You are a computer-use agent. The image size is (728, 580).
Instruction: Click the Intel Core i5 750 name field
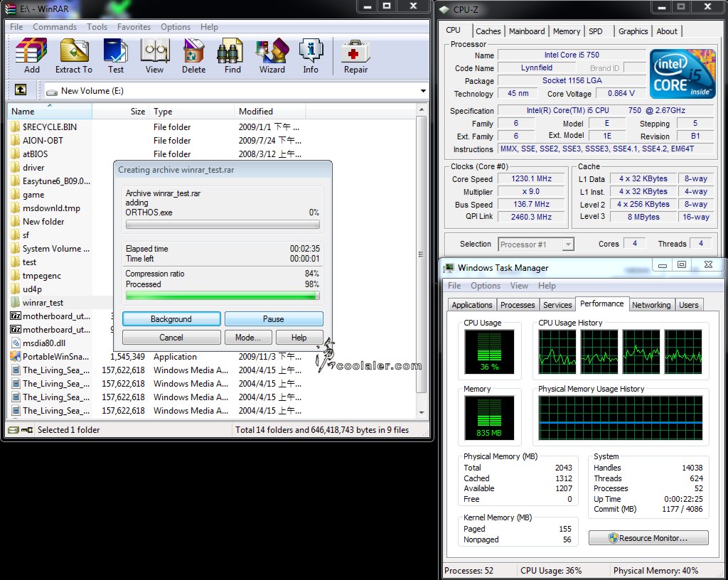[572, 55]
